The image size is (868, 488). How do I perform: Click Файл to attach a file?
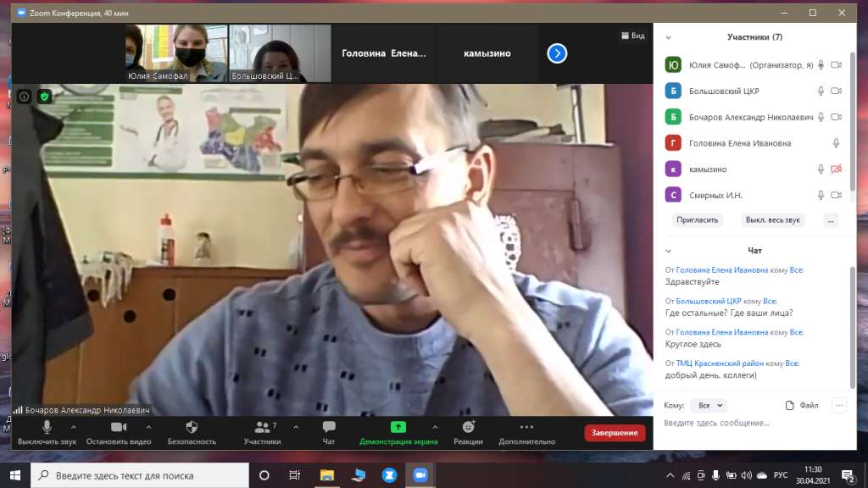802,406
